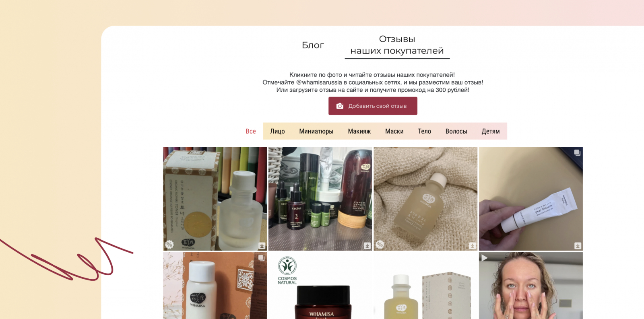This screenshot has height=319, width=644.
Task: Click the camera icon in the add review button
Action: [x=340, y=106]
